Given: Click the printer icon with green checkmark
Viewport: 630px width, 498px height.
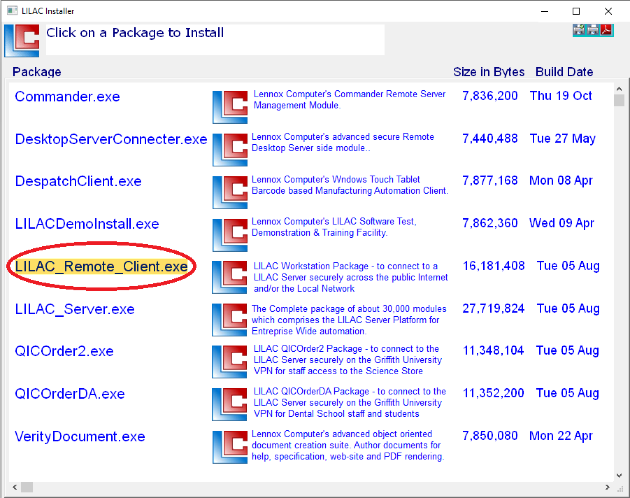Looking at the screenshot, I should click(x=579, y=30).
